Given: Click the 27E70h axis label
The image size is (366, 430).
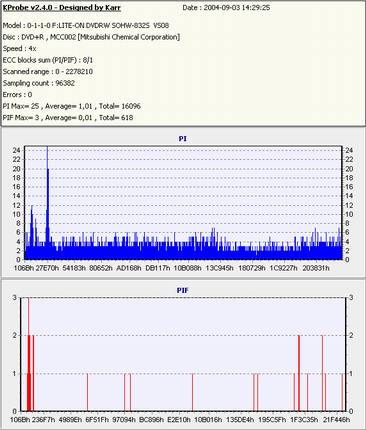Looking at the screenshot, I should (47, 268).
